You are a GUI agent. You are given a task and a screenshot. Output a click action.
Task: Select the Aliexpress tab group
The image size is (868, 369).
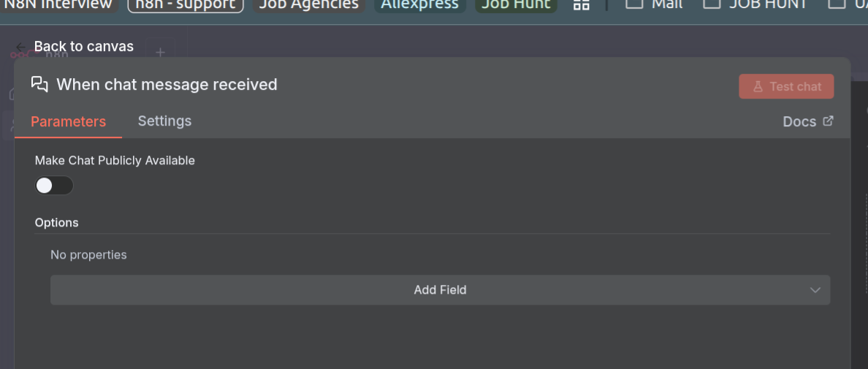[x=419, y=4]
